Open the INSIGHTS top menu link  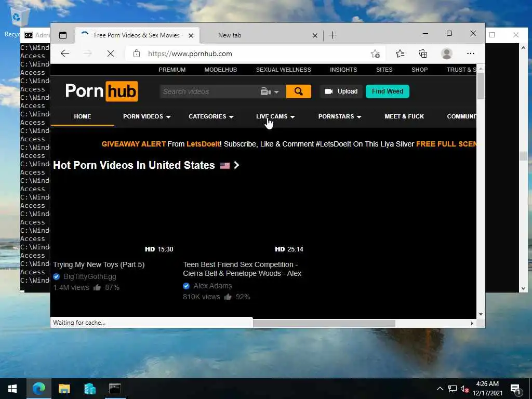tap(343, 70)
